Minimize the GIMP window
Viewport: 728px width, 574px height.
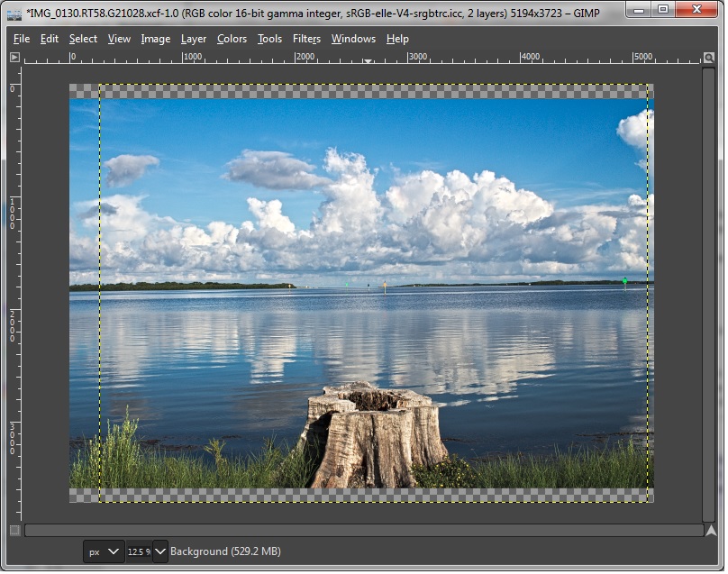click(638, 10)
